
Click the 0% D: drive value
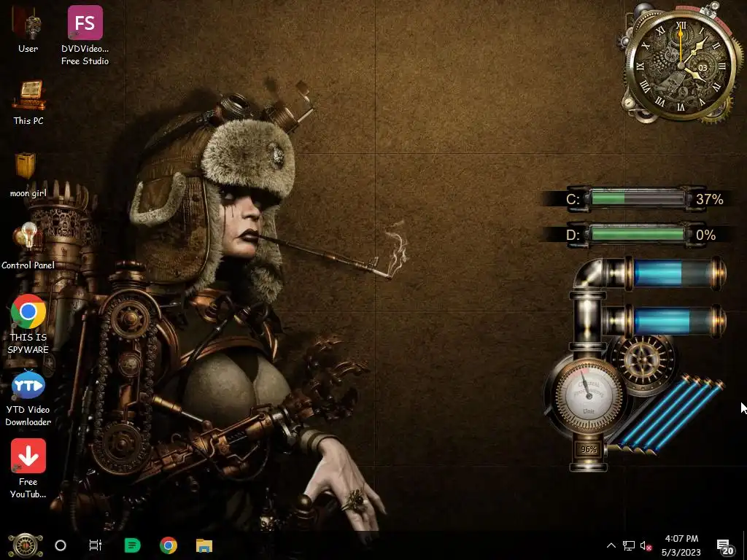pos(705,236)
